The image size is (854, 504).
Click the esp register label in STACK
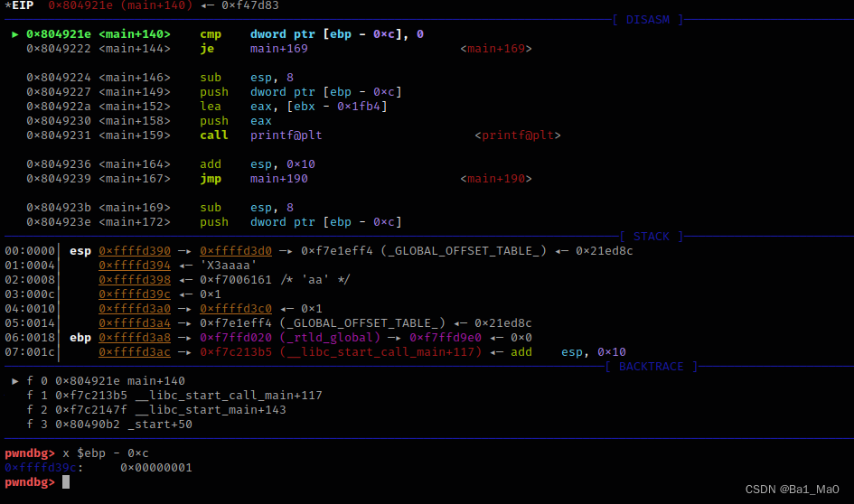pos(80,251)
